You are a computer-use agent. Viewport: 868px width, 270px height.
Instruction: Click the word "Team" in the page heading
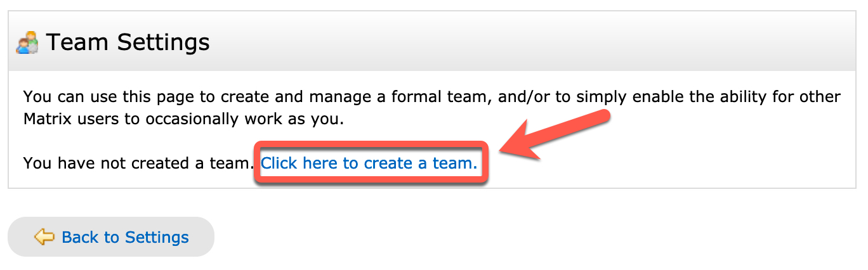[70, 42]
